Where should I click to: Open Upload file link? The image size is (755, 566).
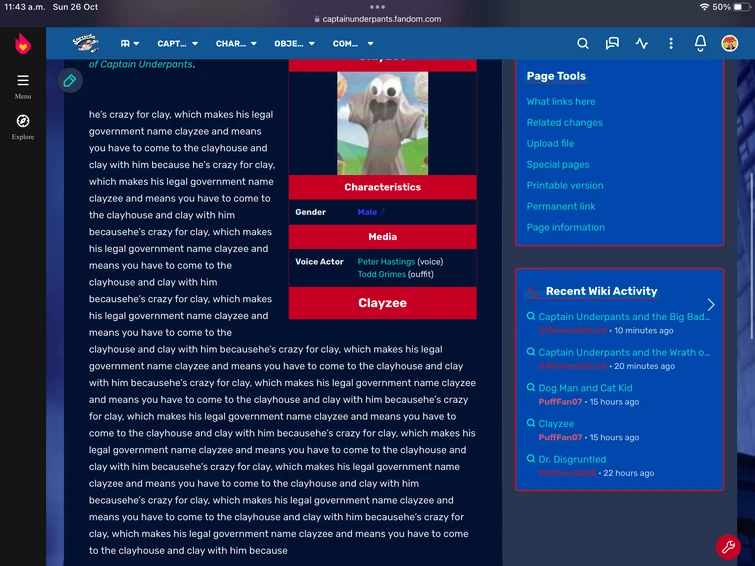pos(550,144)
